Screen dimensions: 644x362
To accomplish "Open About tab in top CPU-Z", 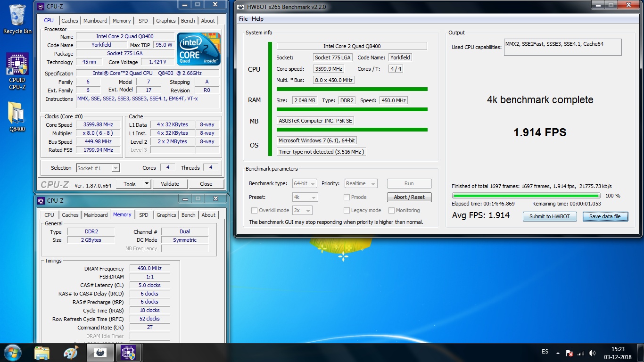I will point(208,21).
